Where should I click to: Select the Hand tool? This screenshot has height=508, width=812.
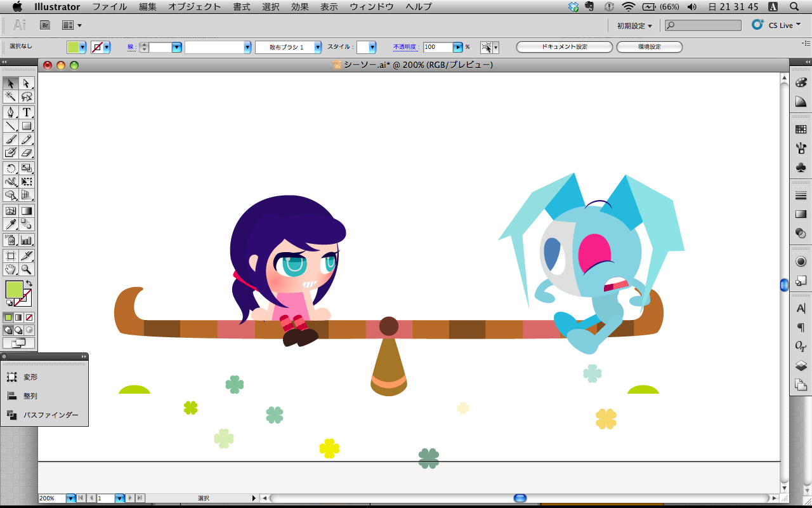(x=11, y=269)
